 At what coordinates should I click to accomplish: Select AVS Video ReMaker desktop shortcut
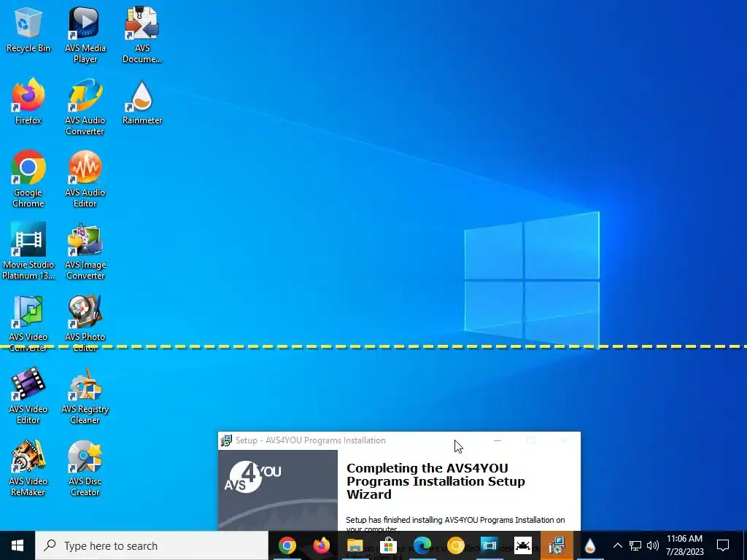point(28,469)
